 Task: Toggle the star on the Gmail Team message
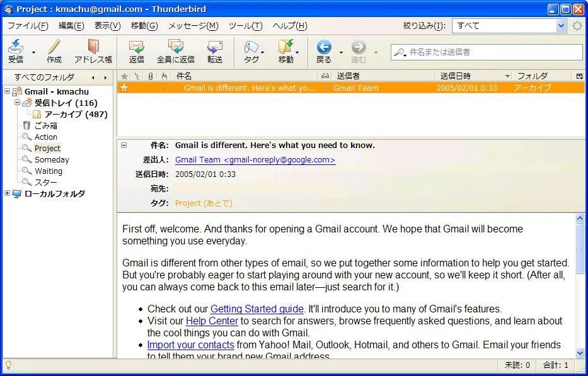point(124,88)
